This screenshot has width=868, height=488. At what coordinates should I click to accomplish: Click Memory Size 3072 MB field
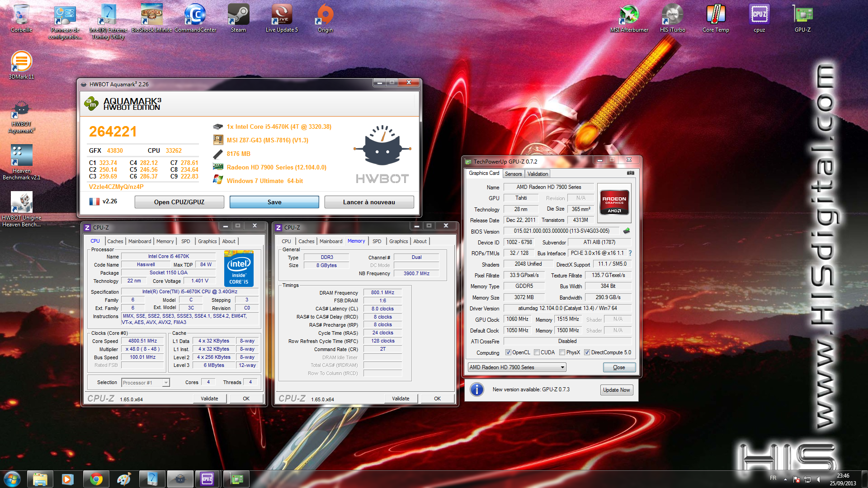click(x=524, y=297)
